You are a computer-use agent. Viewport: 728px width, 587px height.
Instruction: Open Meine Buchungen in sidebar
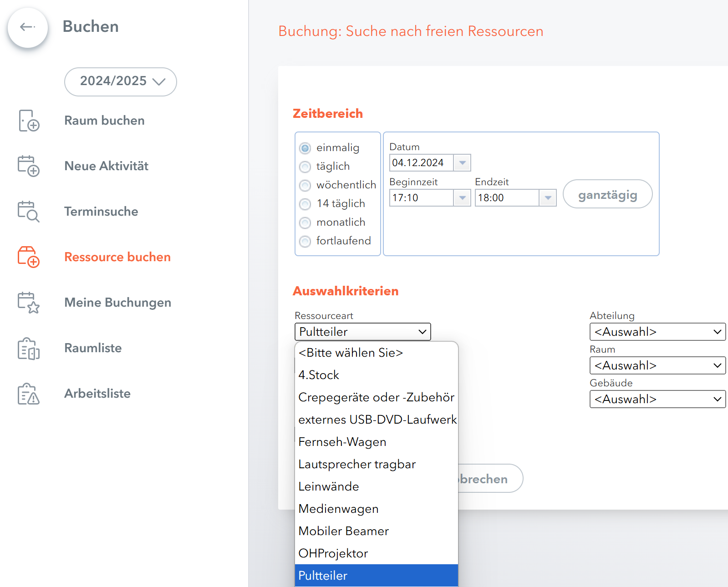click(117, 303)
